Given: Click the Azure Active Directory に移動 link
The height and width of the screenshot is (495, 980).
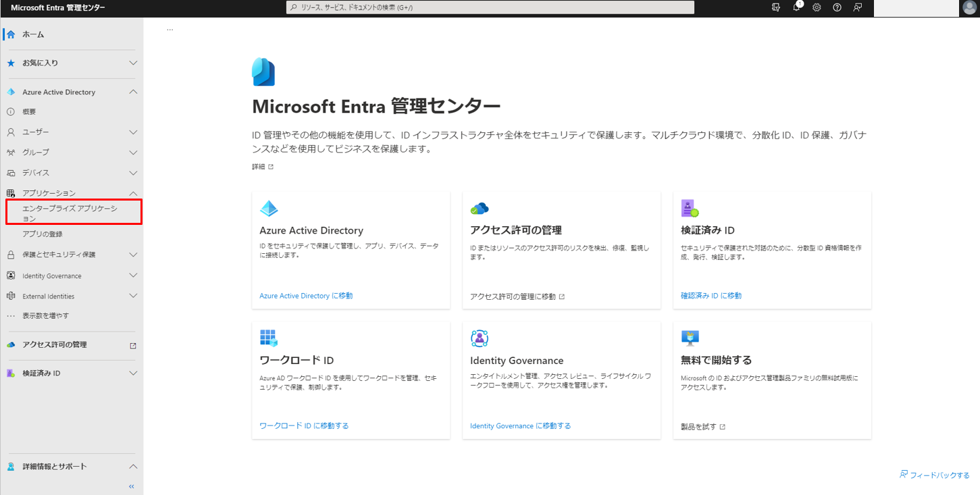Looking at the screenshot, I should (306, 296).
